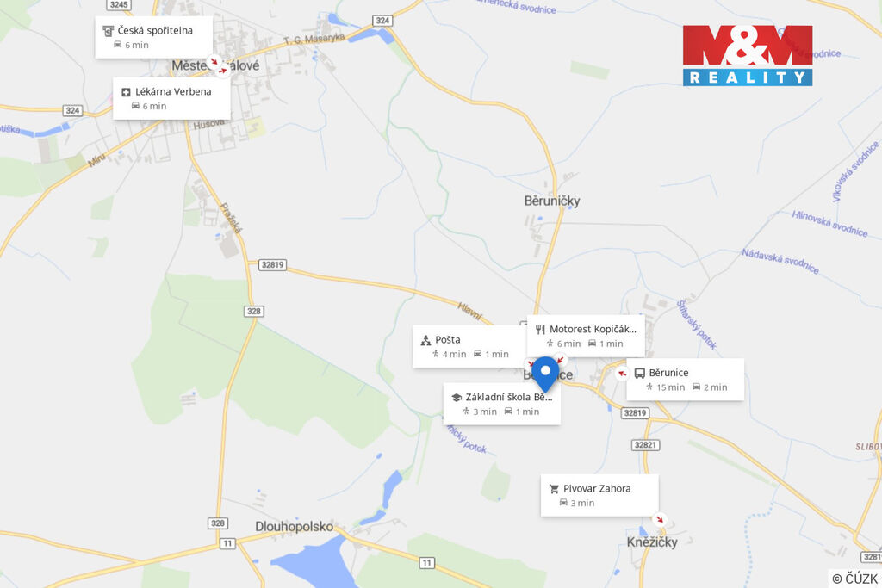Click the blue location pin marker
The width and height of the screenshot is (882, 588).
(545, 374)
